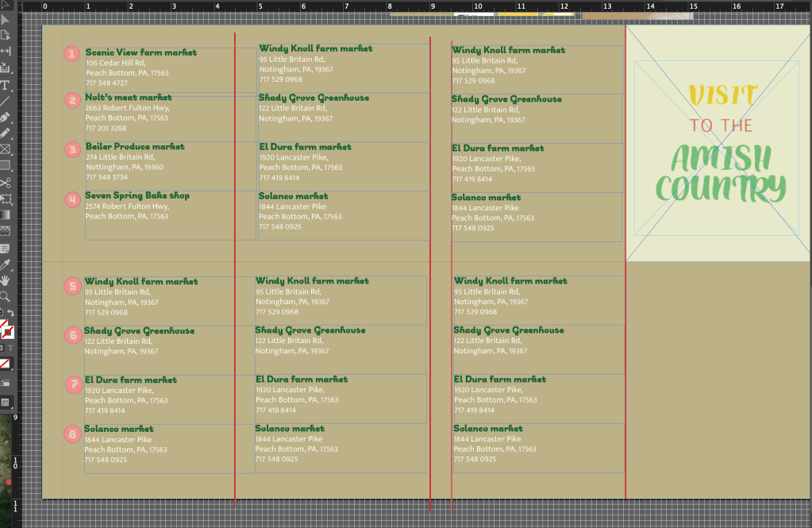Click the stroke color swatch
812x528 pixels.
[x=9, y=333]
